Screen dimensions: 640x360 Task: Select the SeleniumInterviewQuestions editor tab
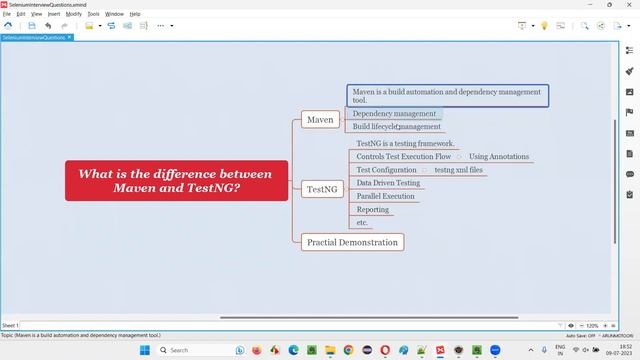pyautogui.click(x=34, y=38)
